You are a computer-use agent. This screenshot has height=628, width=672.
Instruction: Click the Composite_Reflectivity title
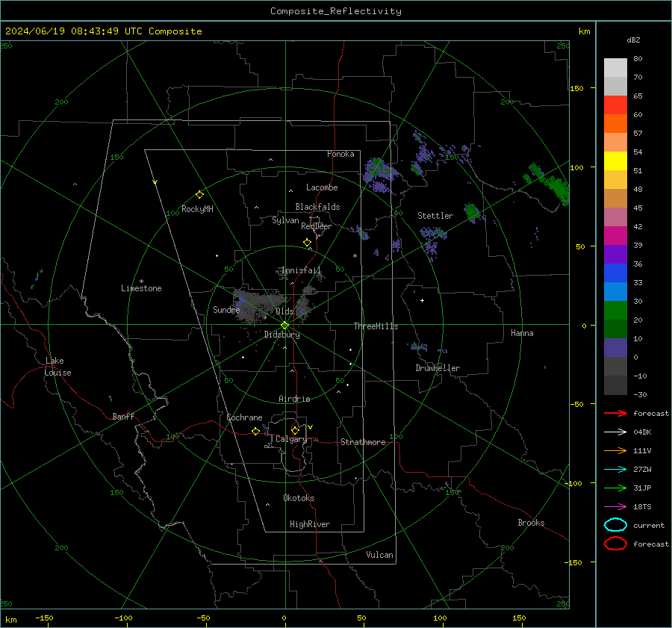click(x=336, y=11)
